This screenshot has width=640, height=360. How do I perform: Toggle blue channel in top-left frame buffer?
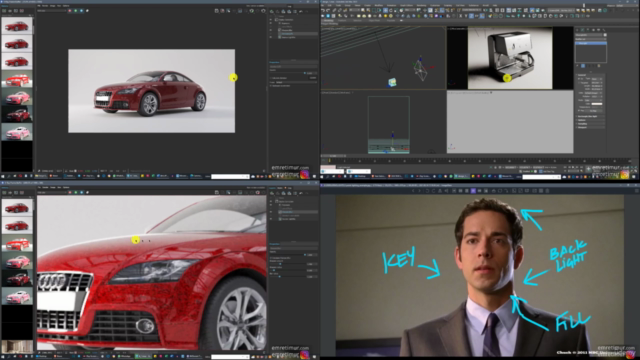(81, 11)
